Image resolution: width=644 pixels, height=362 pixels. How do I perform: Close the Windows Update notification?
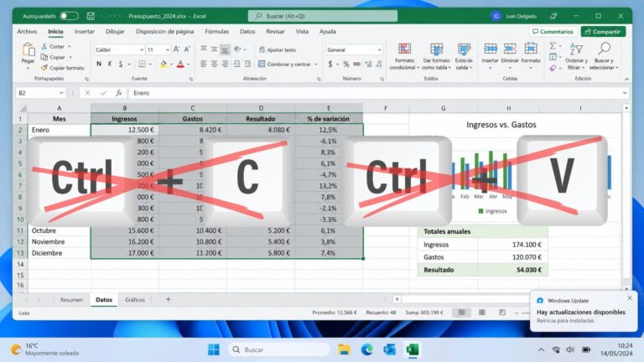tap(630, 298)
